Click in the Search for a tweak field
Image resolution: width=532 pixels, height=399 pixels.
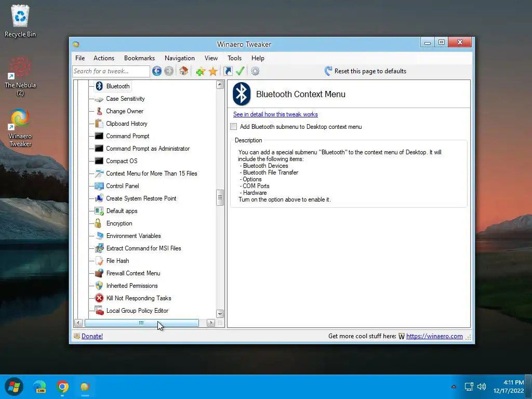tap(111, 71)
